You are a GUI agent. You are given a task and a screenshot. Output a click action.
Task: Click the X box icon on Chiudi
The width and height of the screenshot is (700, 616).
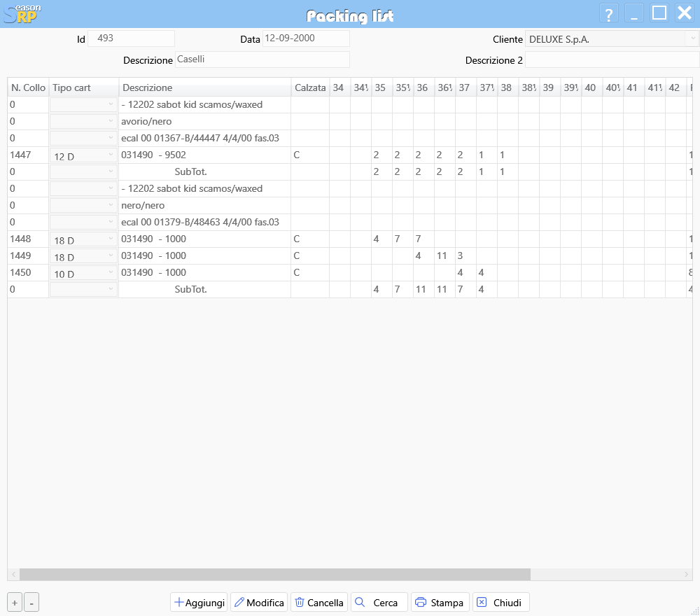tap(482, 602)
